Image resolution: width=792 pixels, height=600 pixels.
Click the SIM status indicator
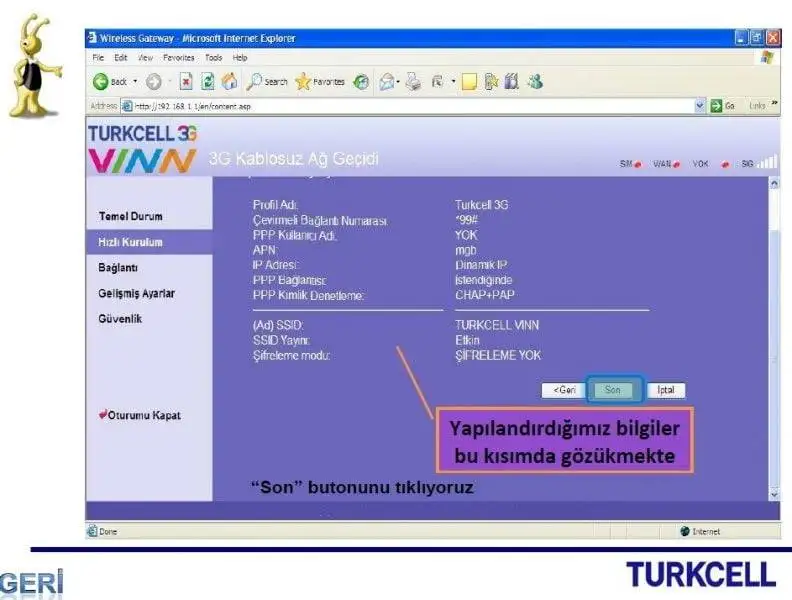[x=630, y=164]
